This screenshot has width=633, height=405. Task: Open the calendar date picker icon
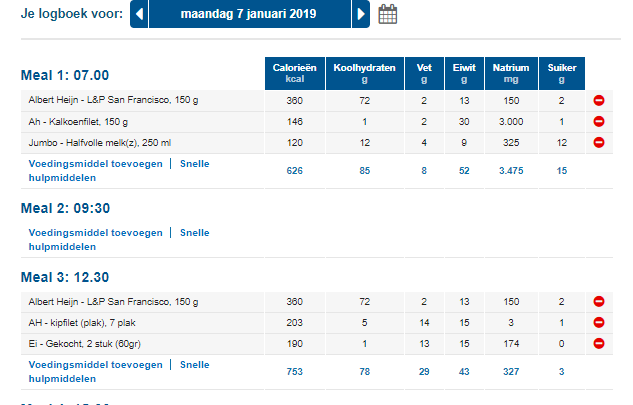[x=388, y=15]
